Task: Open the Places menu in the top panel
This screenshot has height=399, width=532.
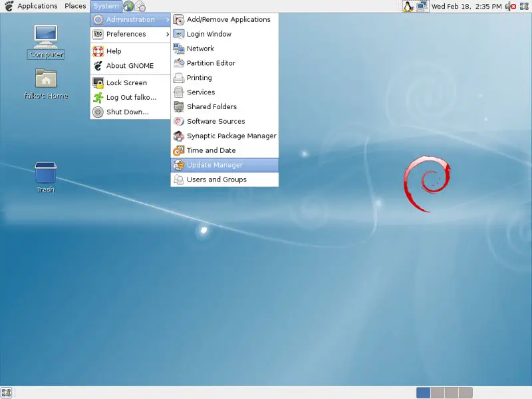Action: click(75, 6)
